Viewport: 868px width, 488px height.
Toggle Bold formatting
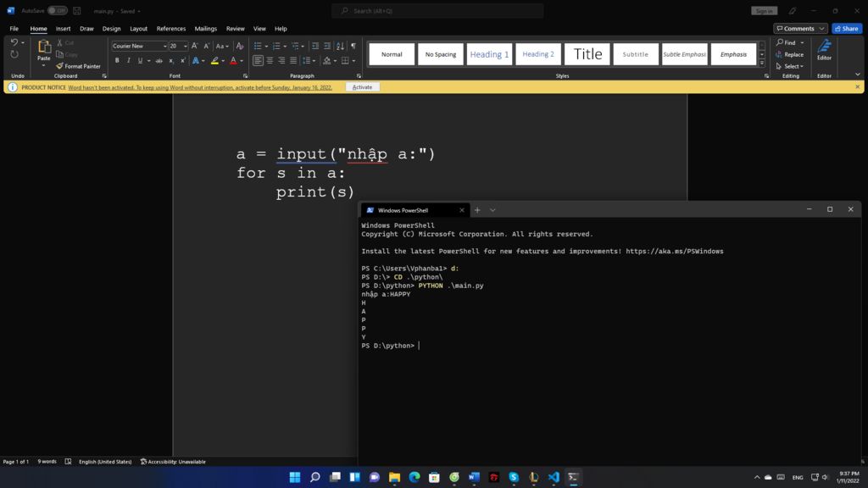click(117, 60)
